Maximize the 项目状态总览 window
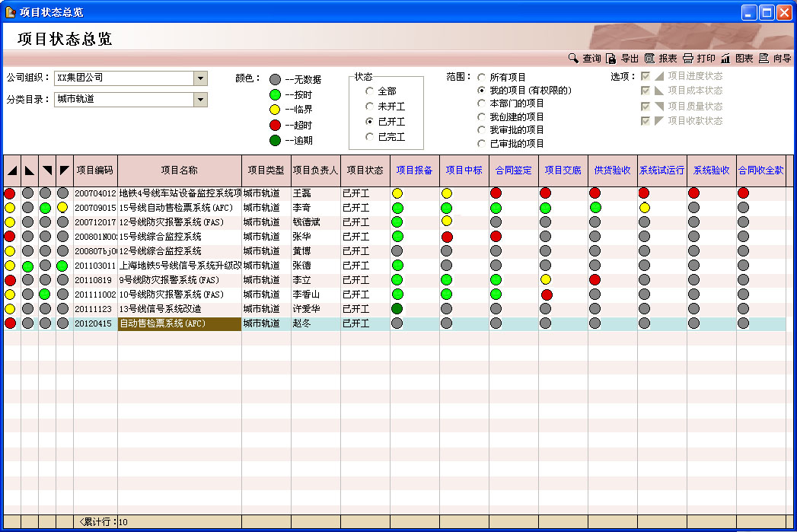The image size is (797, 532). click(x=767, y=12)
